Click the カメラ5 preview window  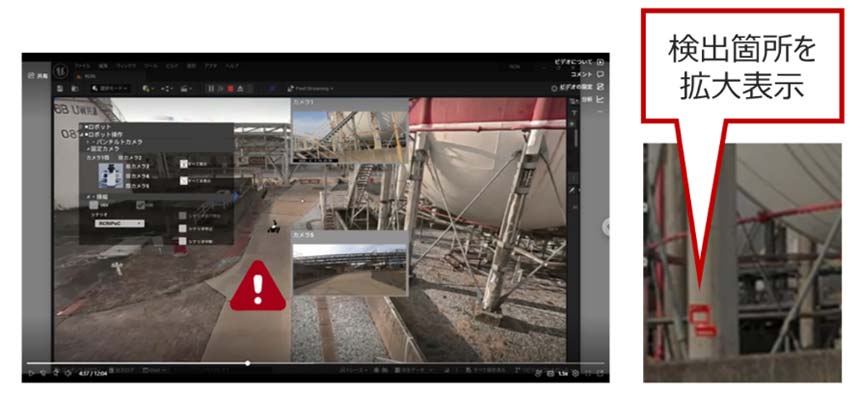pyautogui.click(x=350, y=263)
